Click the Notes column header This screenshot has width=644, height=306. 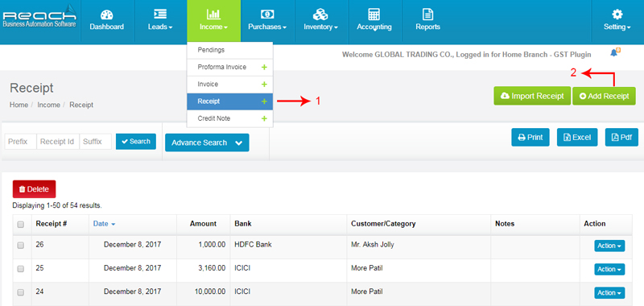(505, 224)
